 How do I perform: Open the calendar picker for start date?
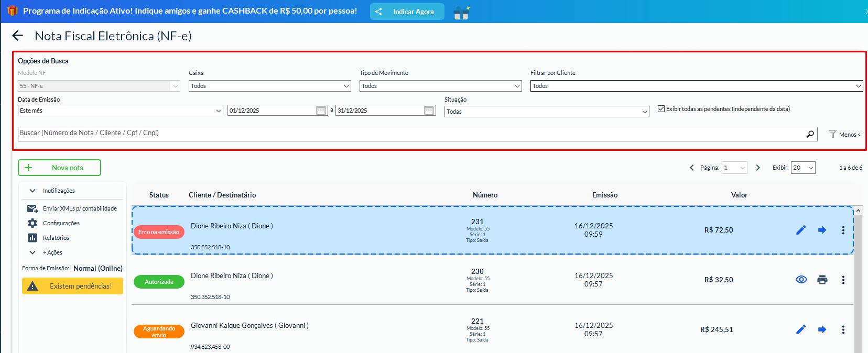[321, 110]
